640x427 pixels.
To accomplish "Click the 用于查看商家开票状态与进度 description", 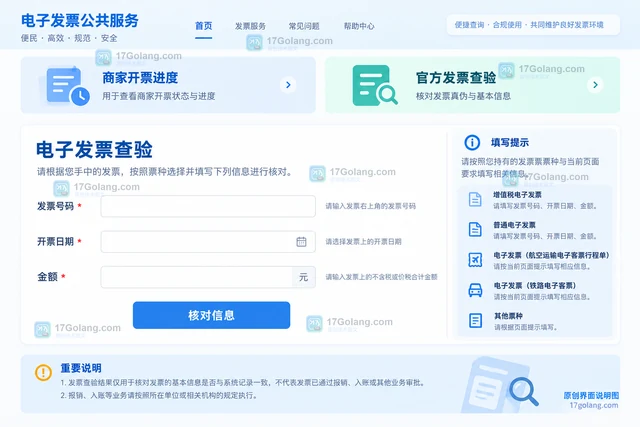I will click(x=159, y=96).
